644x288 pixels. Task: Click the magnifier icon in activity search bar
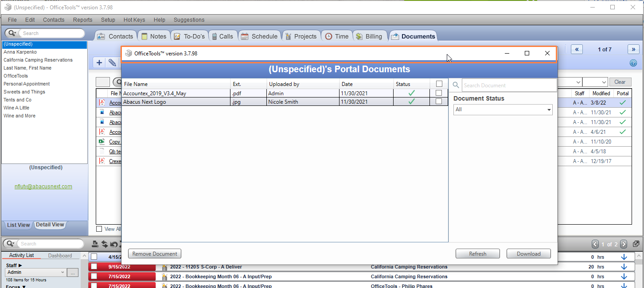(11, 244)
